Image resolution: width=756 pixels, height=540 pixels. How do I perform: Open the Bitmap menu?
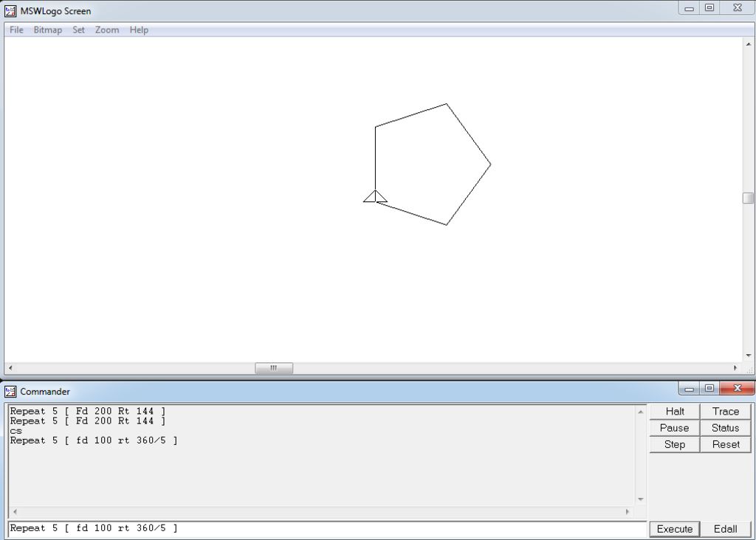point(48,30)
